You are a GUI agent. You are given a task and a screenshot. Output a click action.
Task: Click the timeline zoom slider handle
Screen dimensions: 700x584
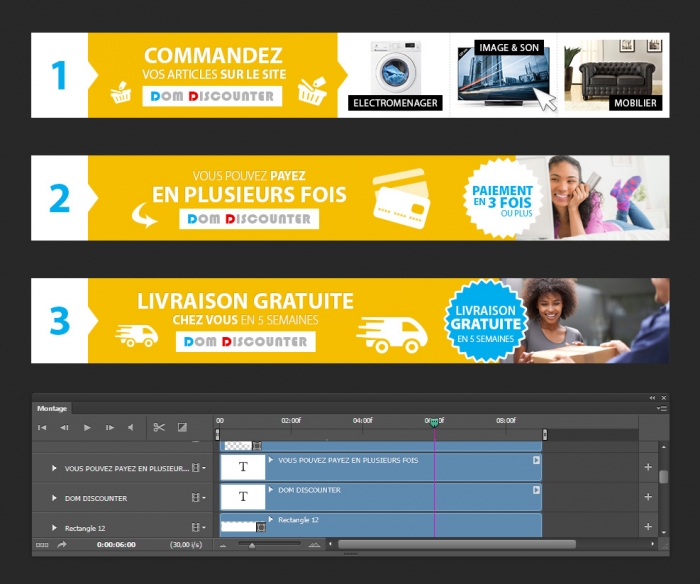252,545
